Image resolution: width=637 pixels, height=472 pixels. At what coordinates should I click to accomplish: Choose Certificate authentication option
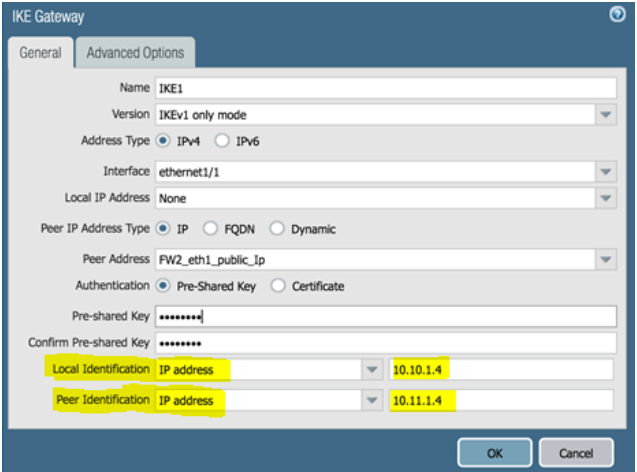[279, 286]
